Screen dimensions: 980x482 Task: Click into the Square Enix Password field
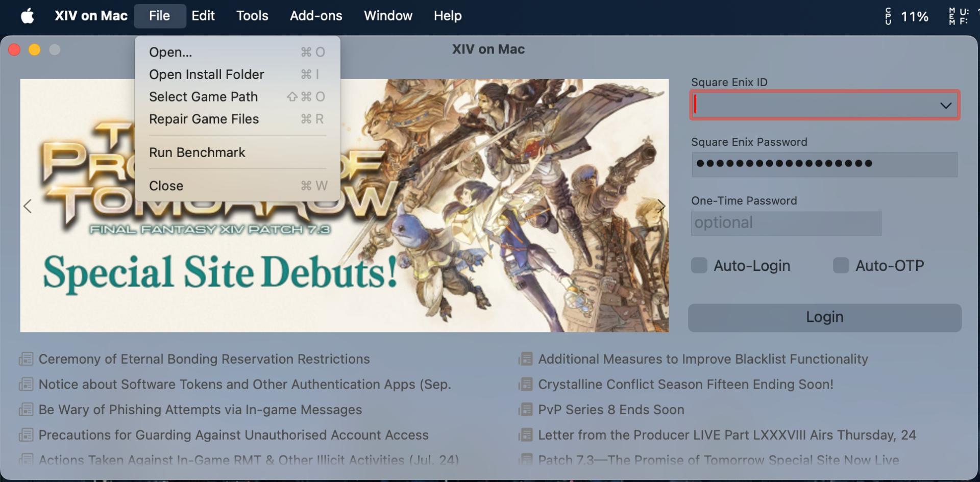point(824,164)
